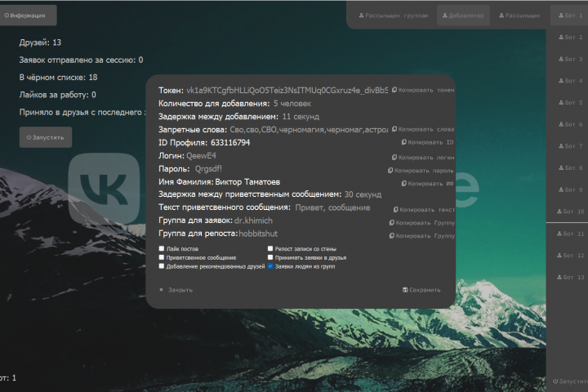Click the Сохранить save button
Image resolution: width=588 pixels, height=392 pixels.
pyautogui.click(x=421, y=290)
